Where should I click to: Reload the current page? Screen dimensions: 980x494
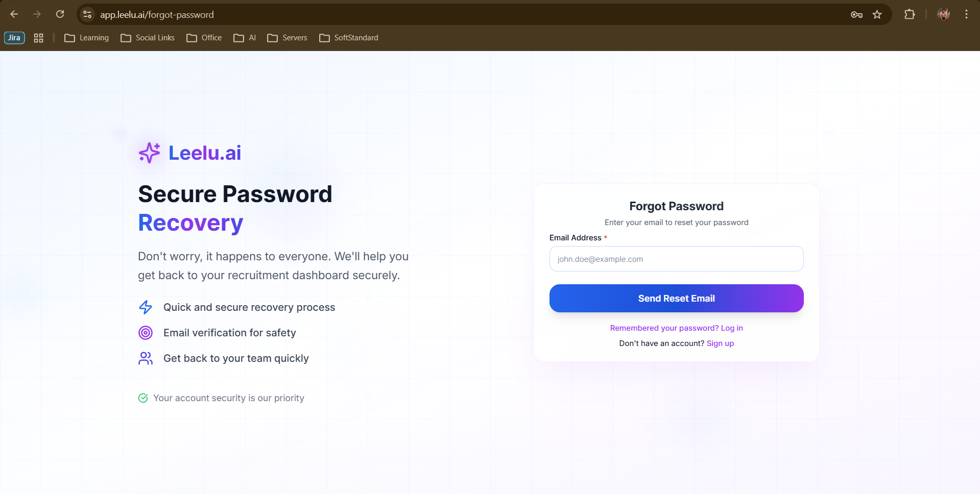(60, 14)
